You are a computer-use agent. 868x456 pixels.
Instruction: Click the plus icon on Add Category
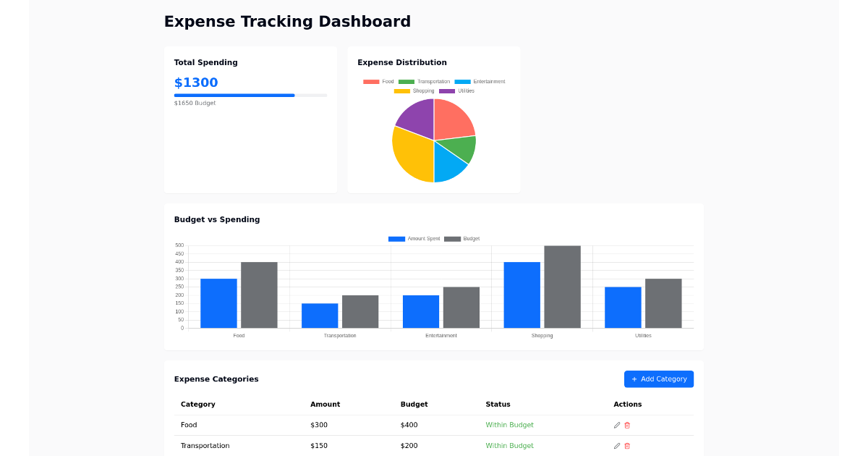(x=635, y=379)
